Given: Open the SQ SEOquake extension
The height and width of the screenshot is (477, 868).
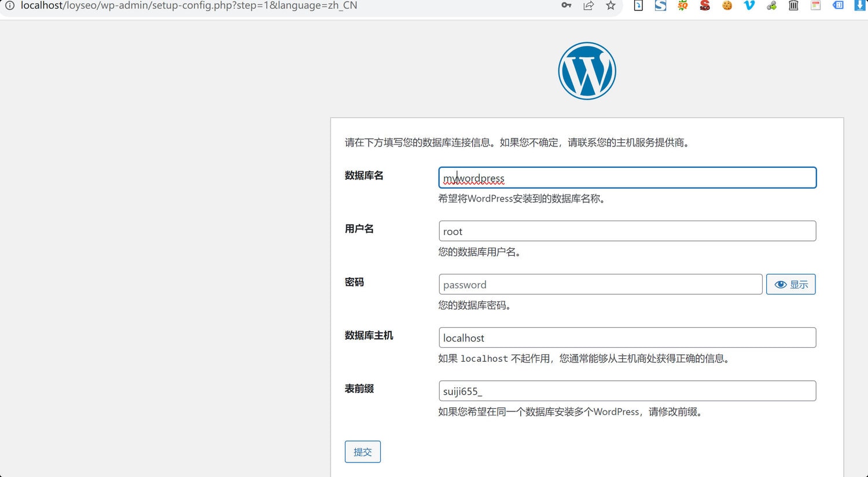Looking at the screenshot, I should 683,5.
